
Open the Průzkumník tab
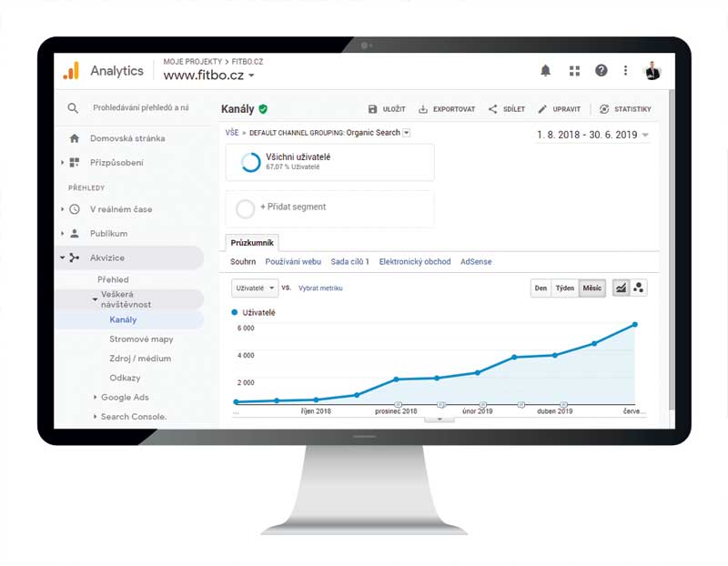pos(252,243)
